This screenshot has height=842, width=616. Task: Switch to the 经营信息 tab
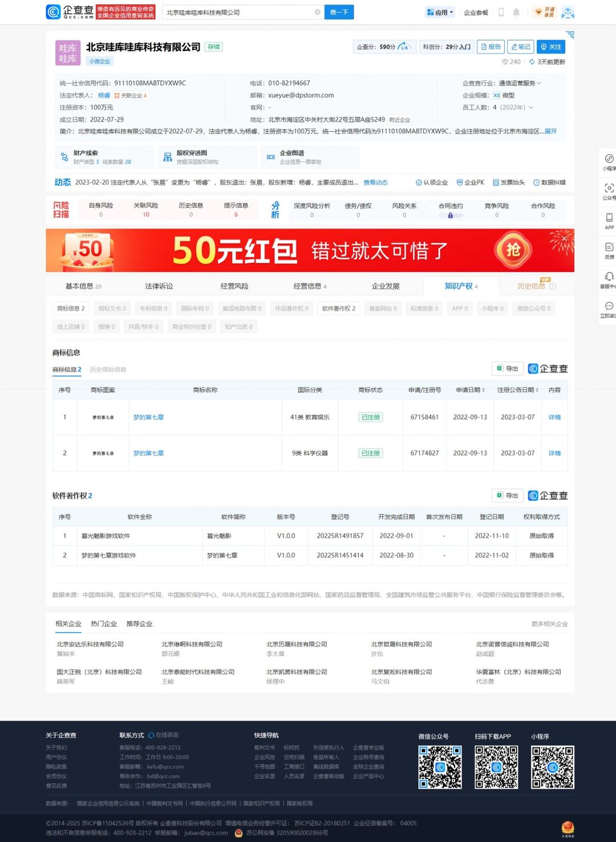(310, 286)
